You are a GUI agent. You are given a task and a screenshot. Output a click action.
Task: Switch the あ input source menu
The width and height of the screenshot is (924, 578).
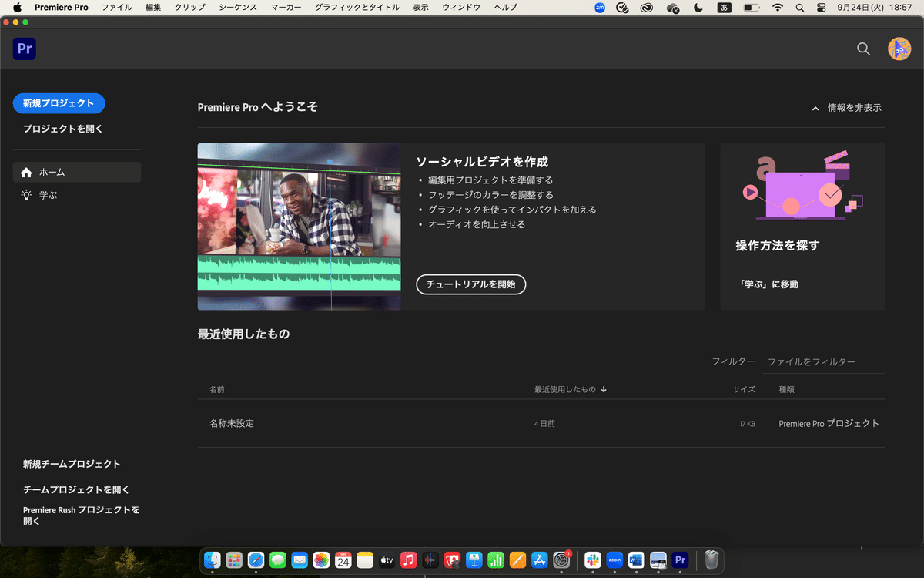coord(724,8)
